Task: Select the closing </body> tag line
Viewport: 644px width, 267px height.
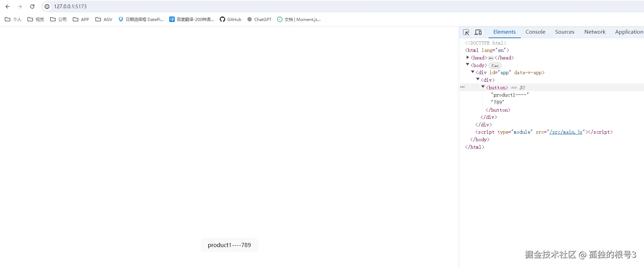Action: pyautogui.click(x=480, y=140)
